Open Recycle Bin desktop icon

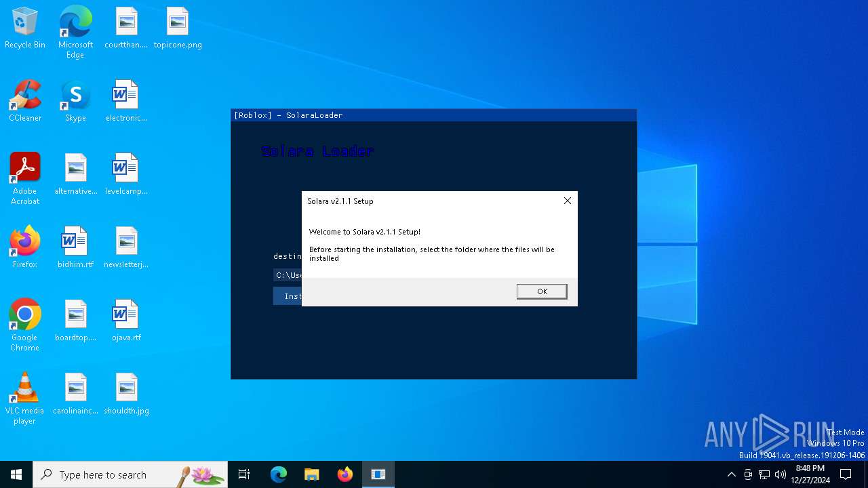point(25,28)
